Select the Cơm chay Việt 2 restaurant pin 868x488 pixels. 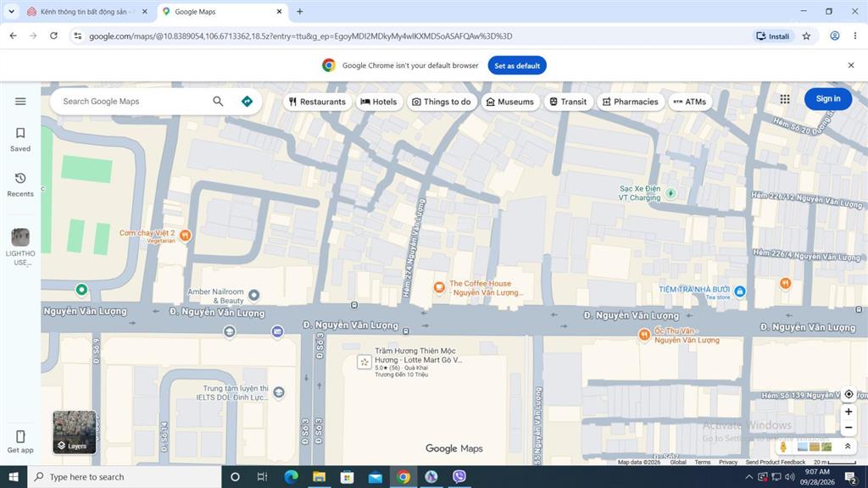click(x=186, y=236)
